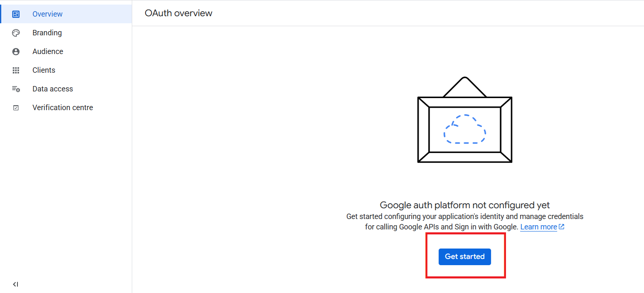Click the external link icon beside Learn more
The width and height of the screenshot is (644, 293).
[561, 227]
